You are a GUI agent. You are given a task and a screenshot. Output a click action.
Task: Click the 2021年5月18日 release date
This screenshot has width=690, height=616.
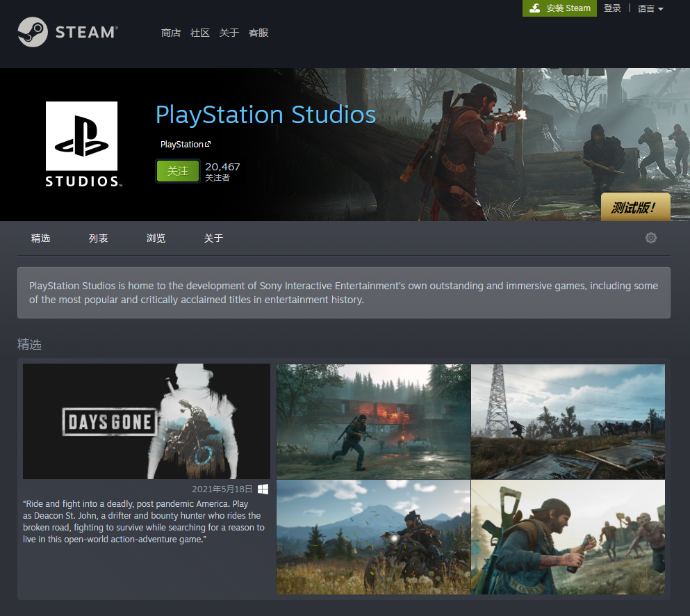222,489
